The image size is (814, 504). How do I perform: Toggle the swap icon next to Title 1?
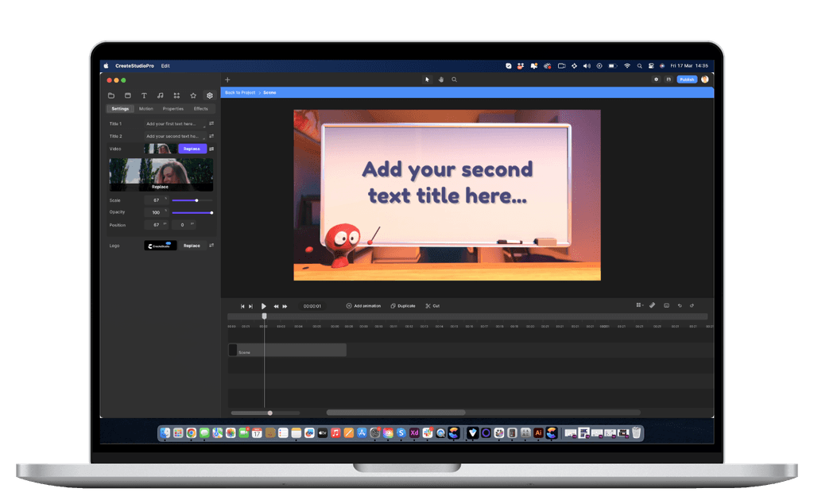pyautogui.click(x=211, y=124)
